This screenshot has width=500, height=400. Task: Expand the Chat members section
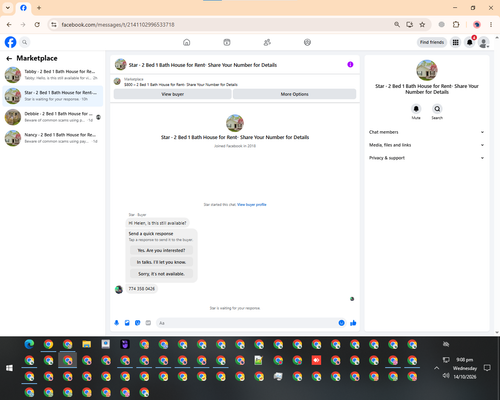[427, 132]
